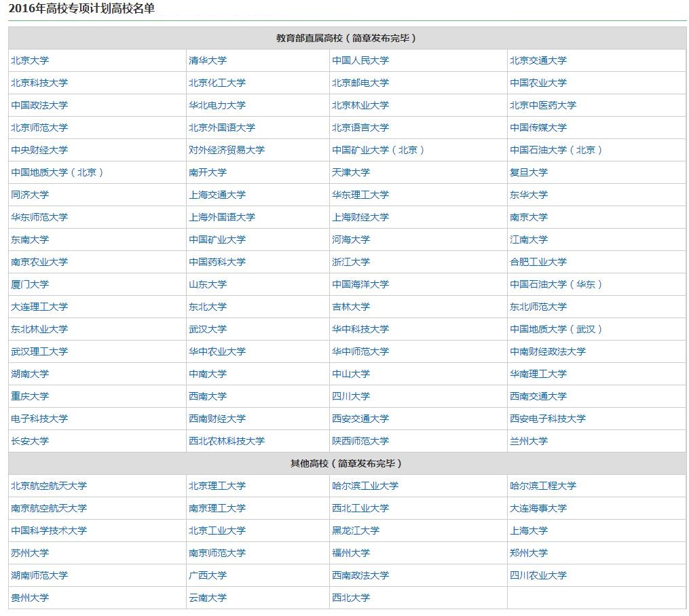
Task: Open 上海财经大学 link
Action: [x=360, y=217]
